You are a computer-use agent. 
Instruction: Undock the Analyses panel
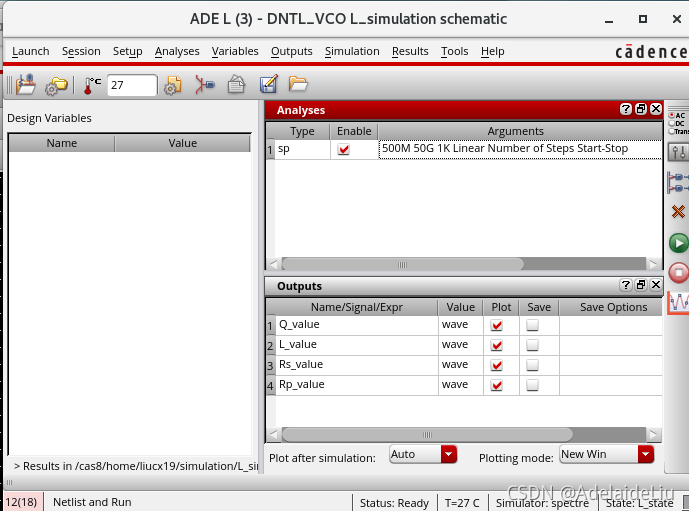(641, 109)
